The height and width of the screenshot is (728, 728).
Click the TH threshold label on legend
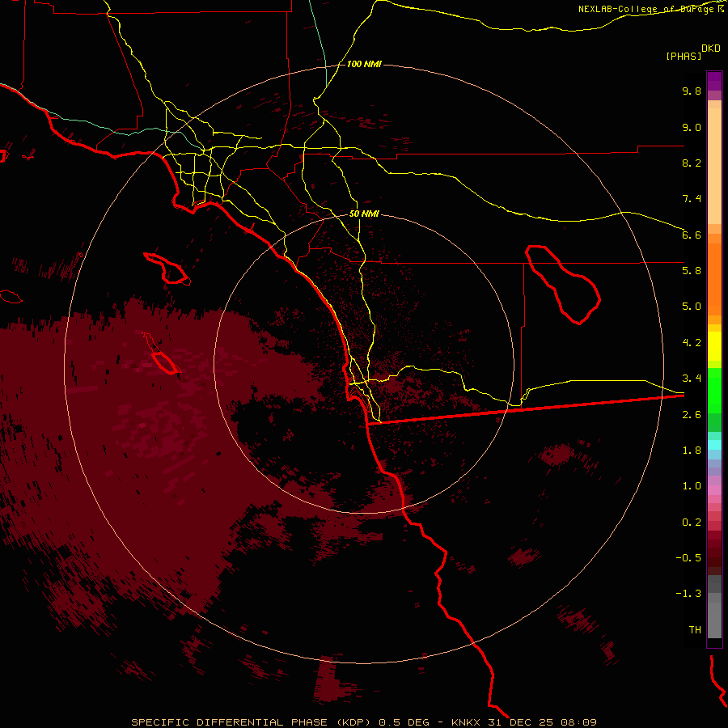pyautogui.click(x=695, y=630)
